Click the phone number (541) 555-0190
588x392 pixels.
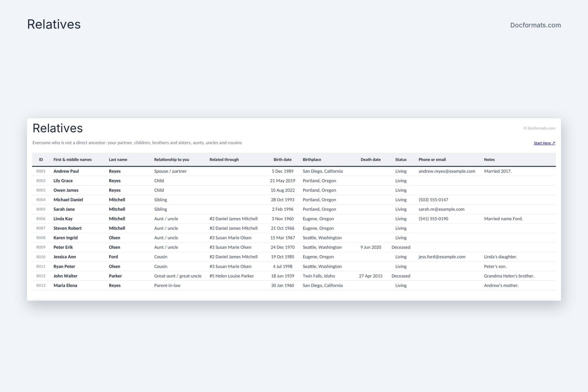[x=433, y=219]
